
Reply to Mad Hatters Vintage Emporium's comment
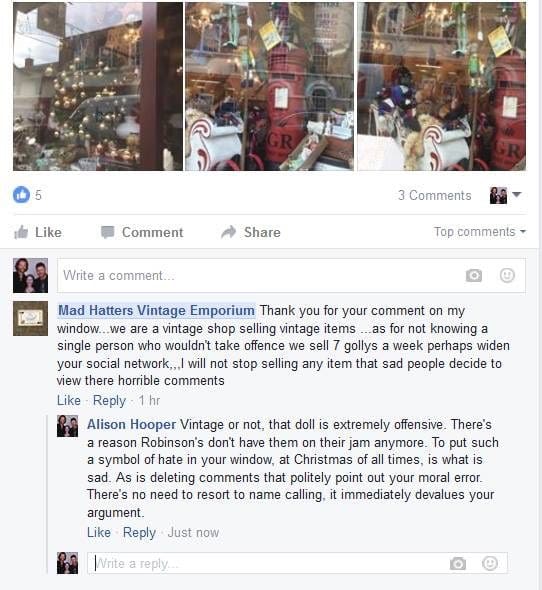coord(109,400)
